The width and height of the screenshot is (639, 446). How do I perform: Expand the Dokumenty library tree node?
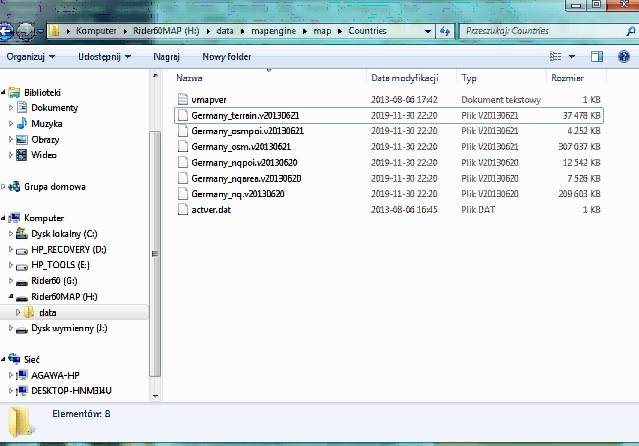(x=11, y=108)
